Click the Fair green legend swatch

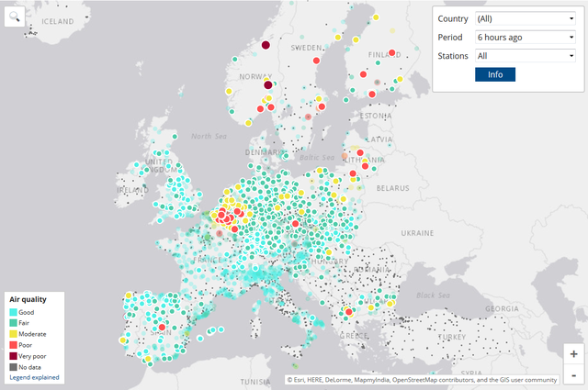pos(13,323)
